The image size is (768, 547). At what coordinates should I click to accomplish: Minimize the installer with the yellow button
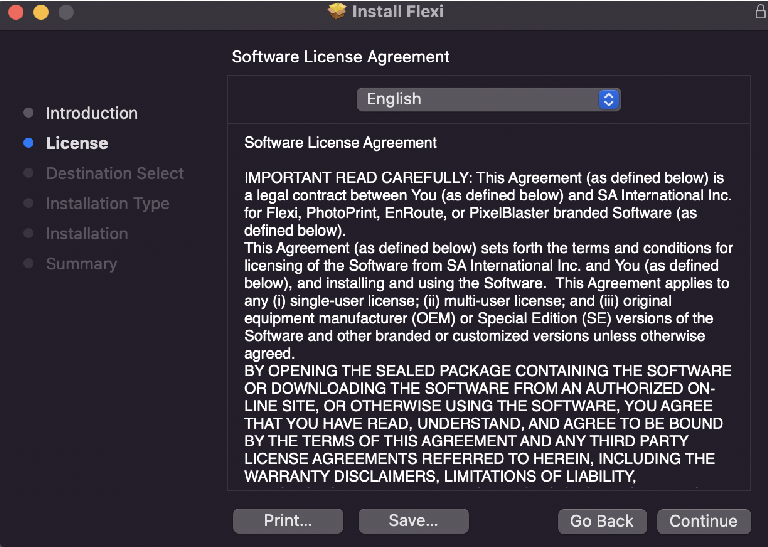pyautogui.click(x=40, y=13)
